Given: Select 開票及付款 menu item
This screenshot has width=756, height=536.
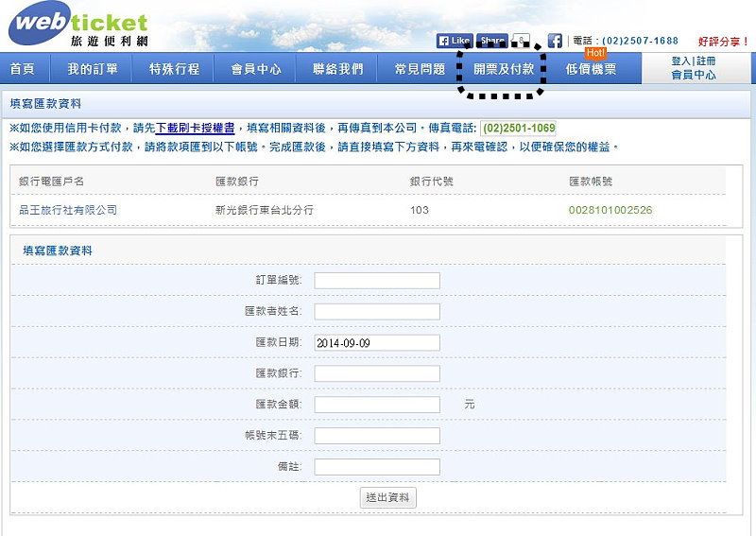Looking at the screenshot, I should click(x=504, y=69).
